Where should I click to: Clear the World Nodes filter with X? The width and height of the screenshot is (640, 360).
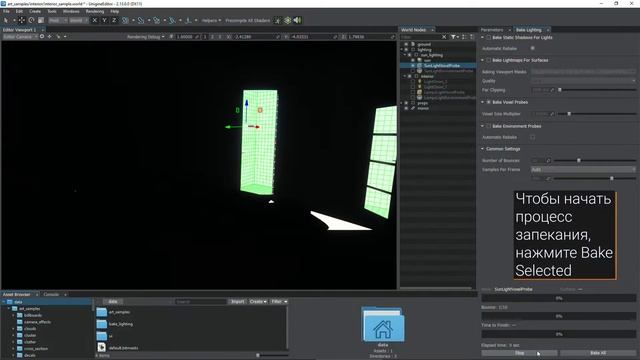444,37
